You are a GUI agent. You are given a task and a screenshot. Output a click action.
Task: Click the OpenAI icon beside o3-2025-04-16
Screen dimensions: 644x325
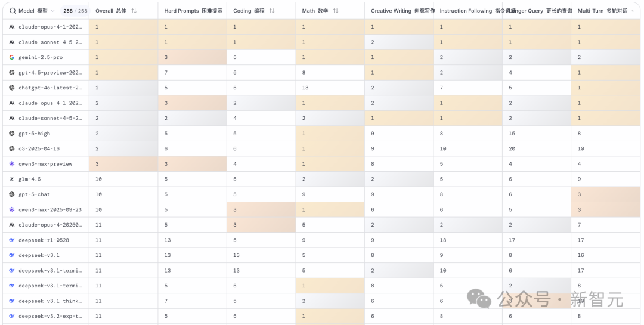click(x=12, y=148)
